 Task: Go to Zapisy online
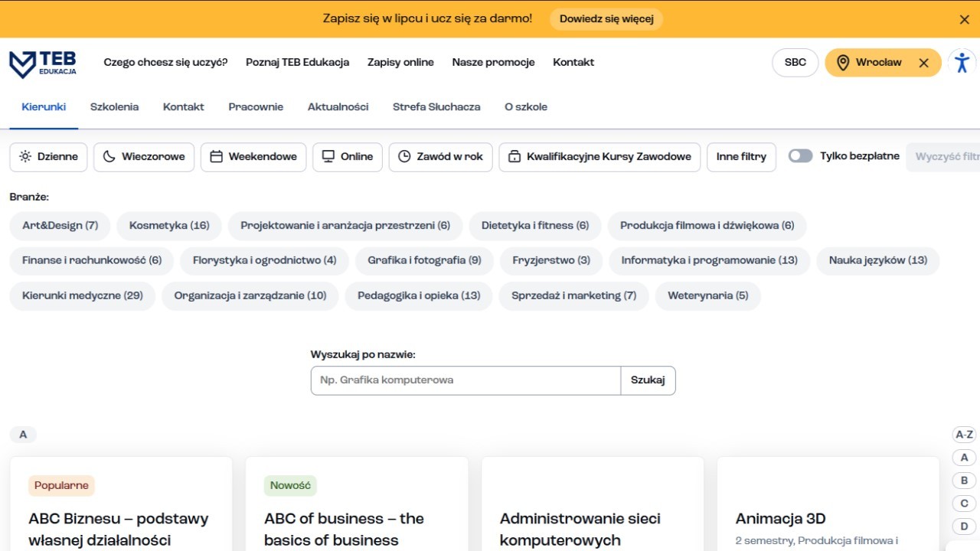[x=400, y=63]
